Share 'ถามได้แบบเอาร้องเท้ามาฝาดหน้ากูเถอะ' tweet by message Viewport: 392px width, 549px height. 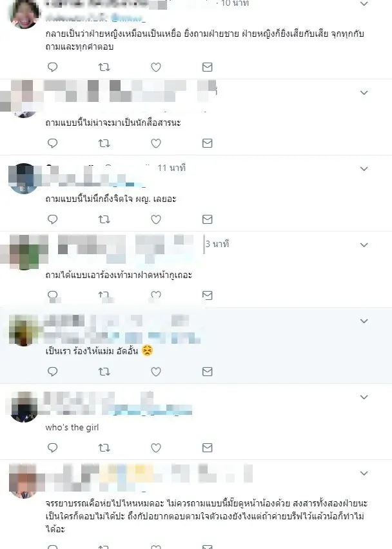coord(207,295)
